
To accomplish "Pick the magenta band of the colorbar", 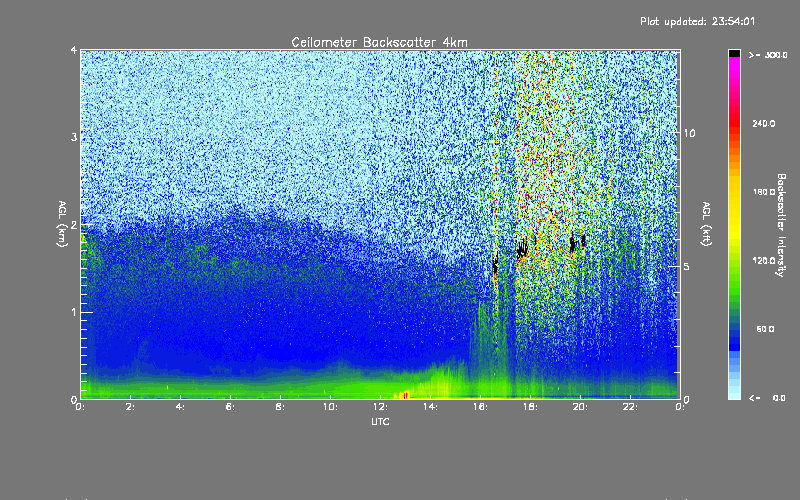I will coord(734,63).
